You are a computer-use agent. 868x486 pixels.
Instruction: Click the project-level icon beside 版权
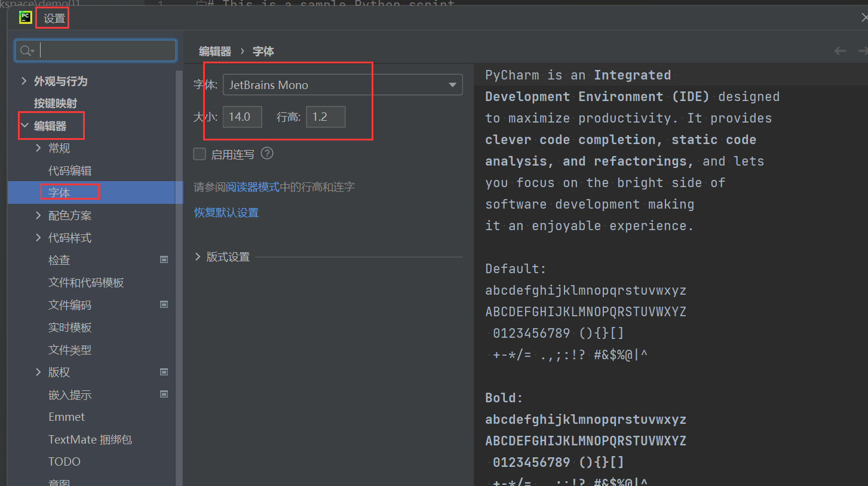pos(164,372)
